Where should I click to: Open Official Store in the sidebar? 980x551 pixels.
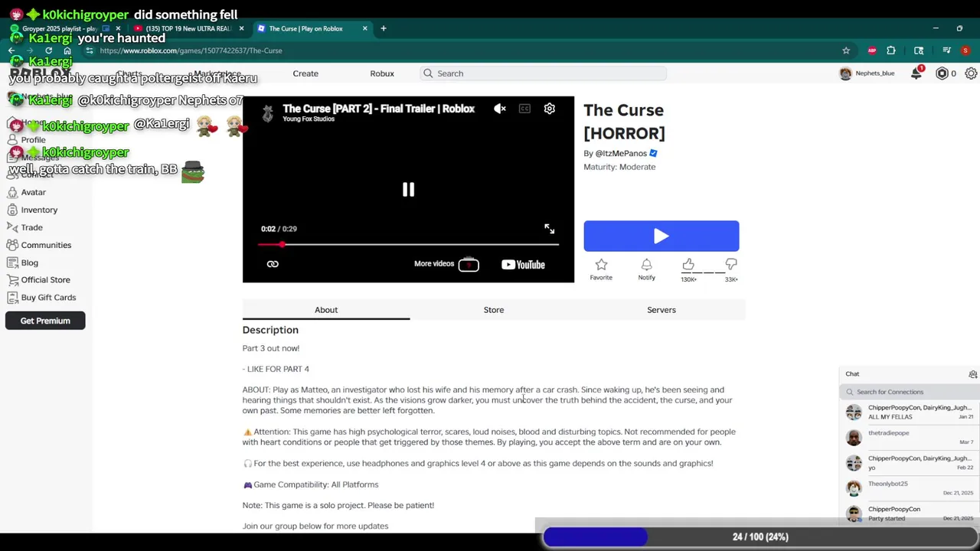[45, 280]
